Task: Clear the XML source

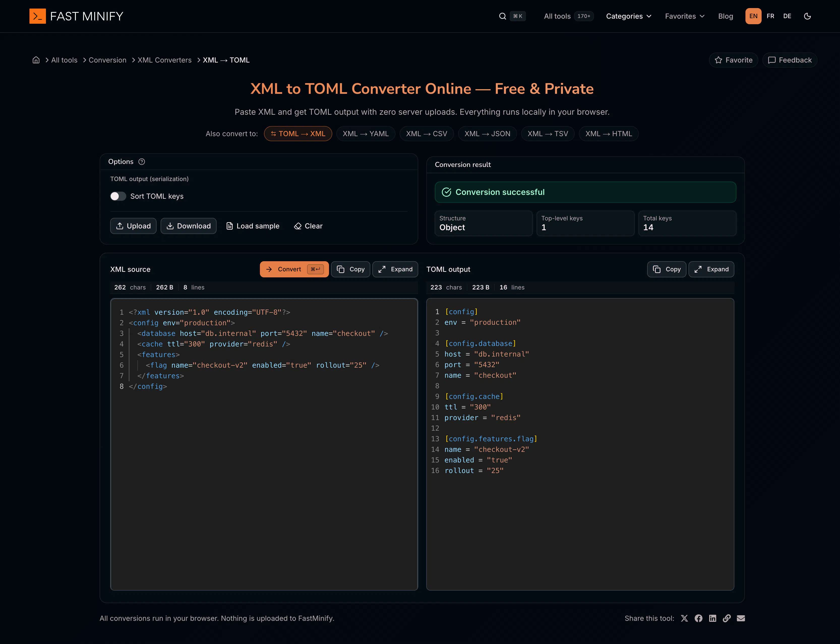Action: 308,226
